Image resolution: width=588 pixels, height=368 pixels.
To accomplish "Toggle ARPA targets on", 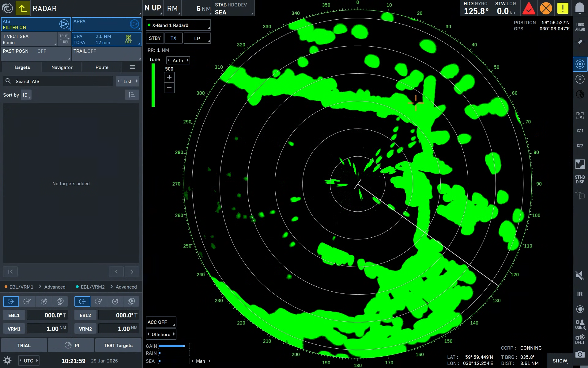I will (134, 24).
